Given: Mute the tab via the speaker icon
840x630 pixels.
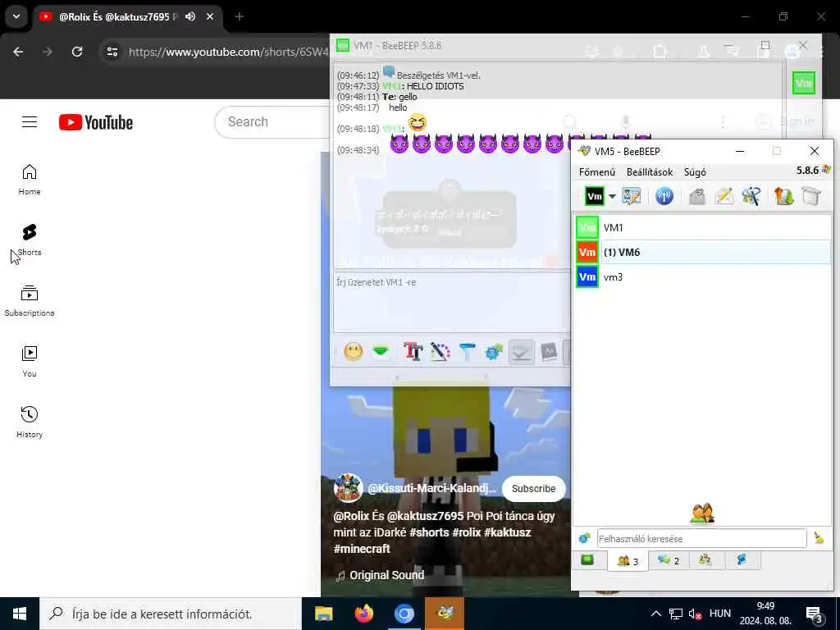Looking at the screenshot, I should click(x=190, y=16).
